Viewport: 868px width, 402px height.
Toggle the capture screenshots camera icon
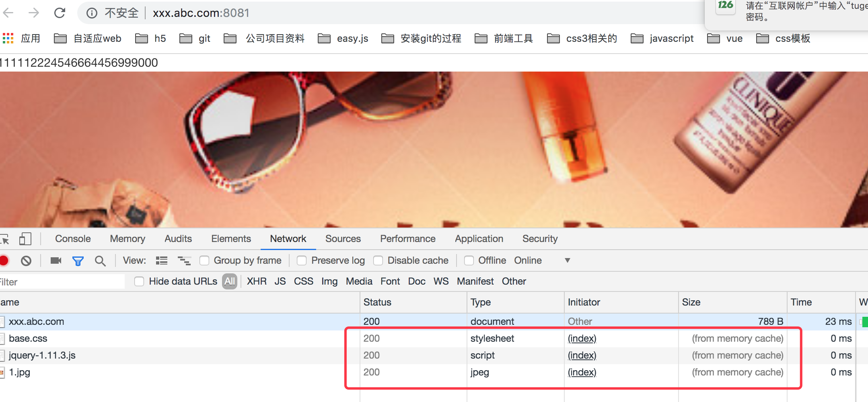pos(56,260)
